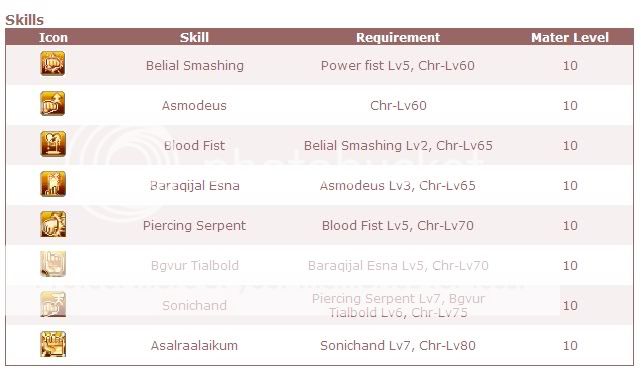
Task: Select the Asalraalaikum skill icon
Action: click(53, 344)
